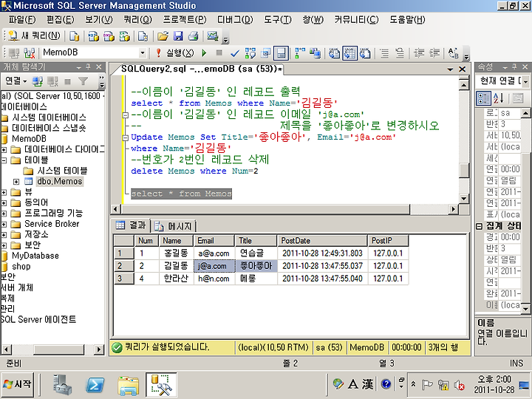Click the 한라산 name cell in results

(x=176, y=279)
